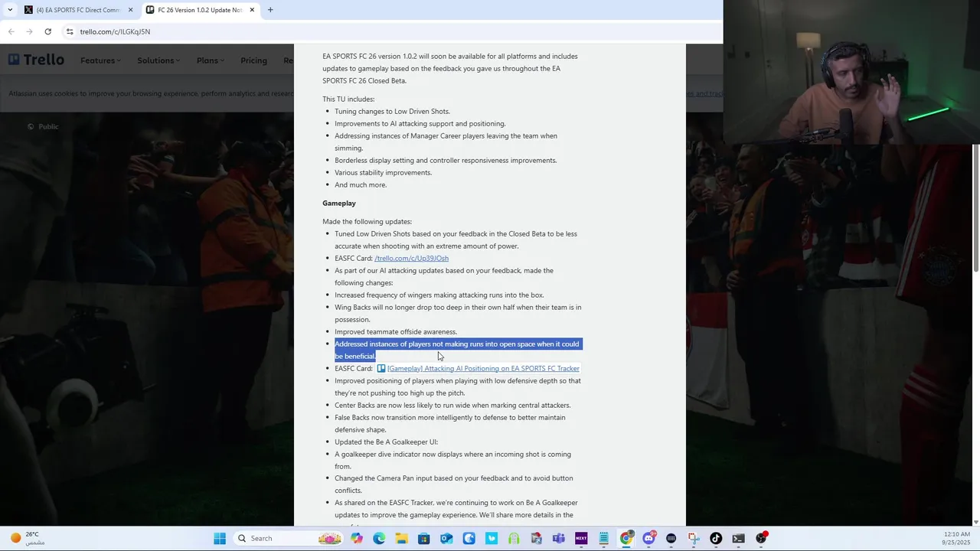Click 'Center Backs are now less likely' bullet
Image resolution: width=980 pixels, height=551 pixels.
[x=452, y=405]
